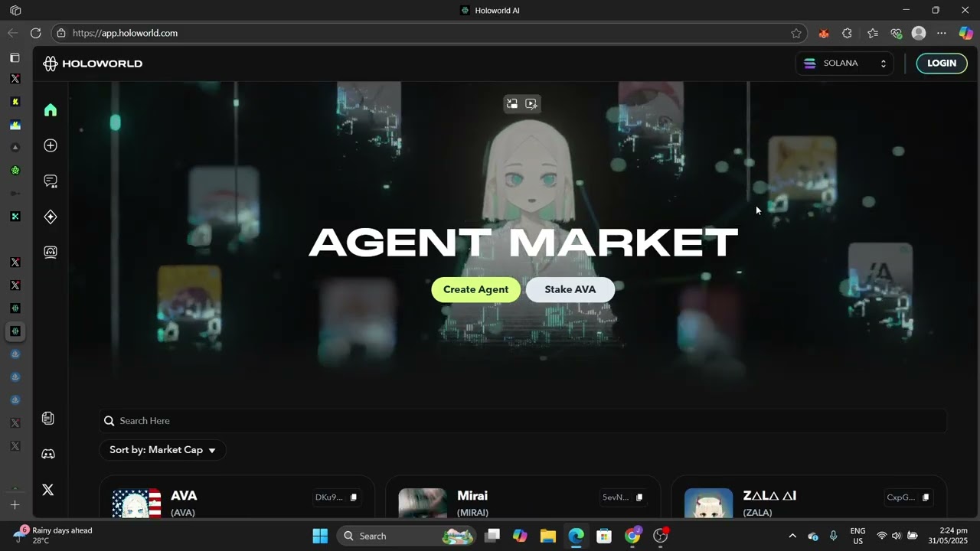Add this page to favorites star
This screenshot has height=551, width=980.
[x=796, y=33]
